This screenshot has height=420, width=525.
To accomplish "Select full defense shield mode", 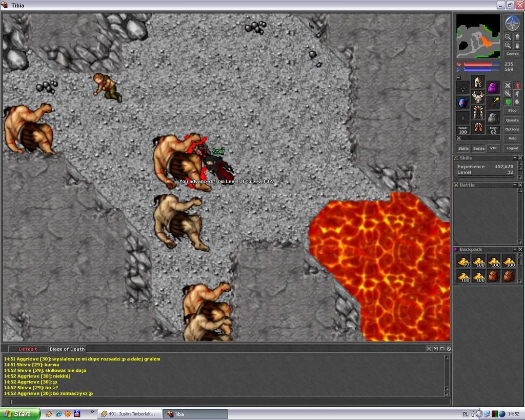I will [508, 102].
